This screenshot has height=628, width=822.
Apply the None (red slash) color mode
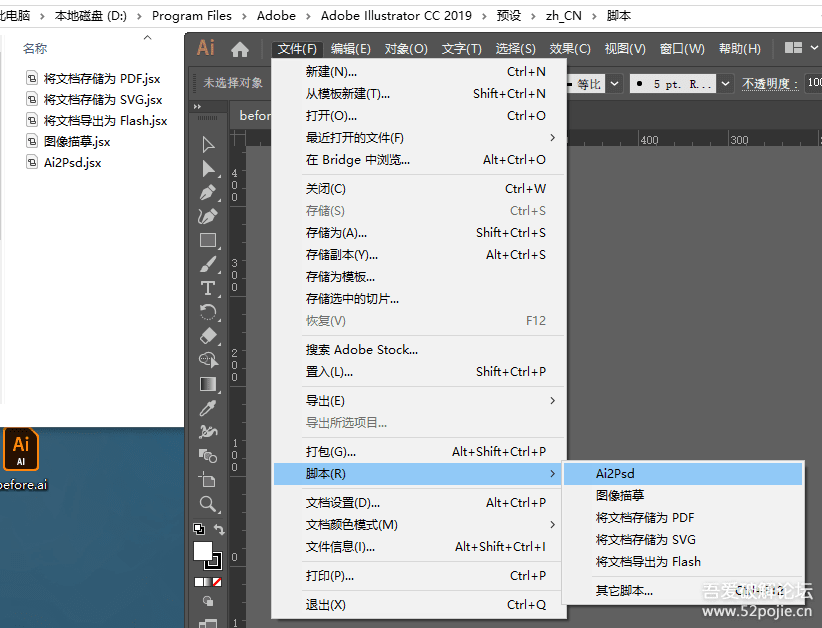coord(217,582)
